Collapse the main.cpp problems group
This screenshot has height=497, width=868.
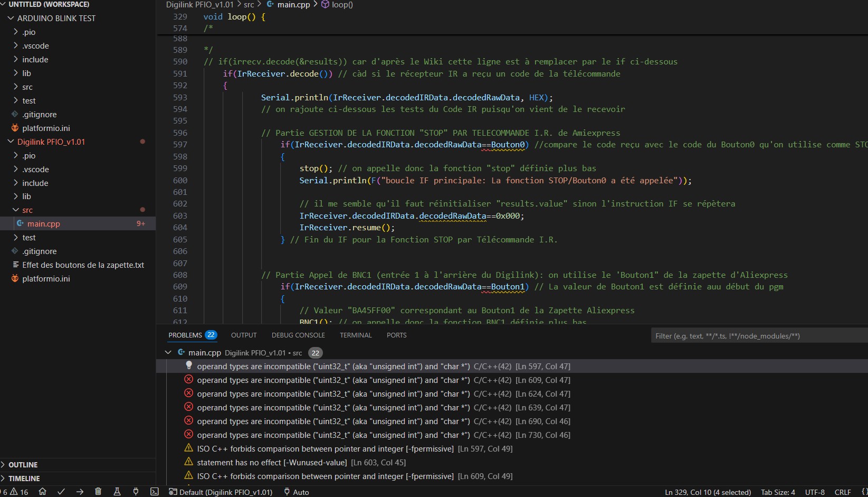pos(168,352)
